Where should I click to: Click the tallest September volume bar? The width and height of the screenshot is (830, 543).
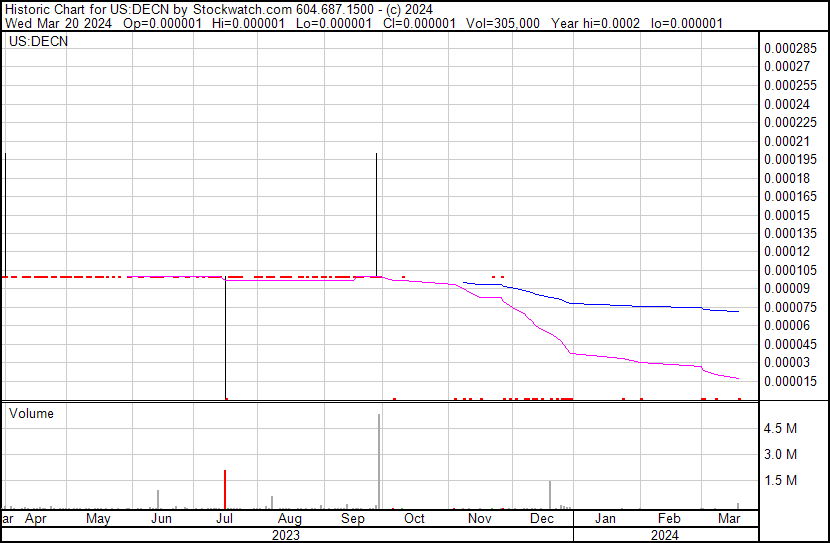379,460
